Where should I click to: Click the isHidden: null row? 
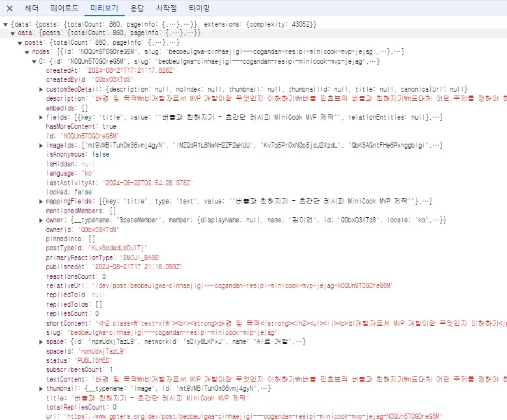(x=70, y=164)
